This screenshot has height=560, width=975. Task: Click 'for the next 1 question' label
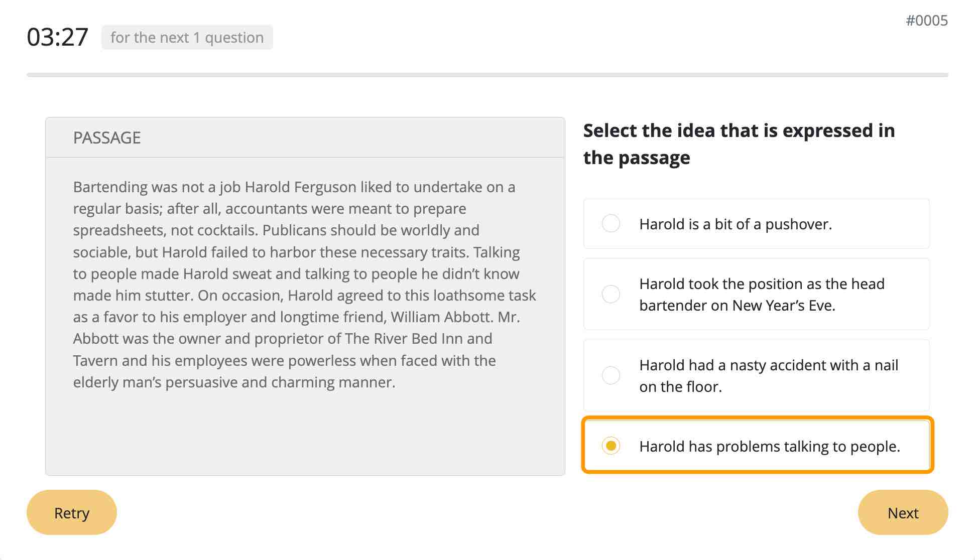coord(186,37)
